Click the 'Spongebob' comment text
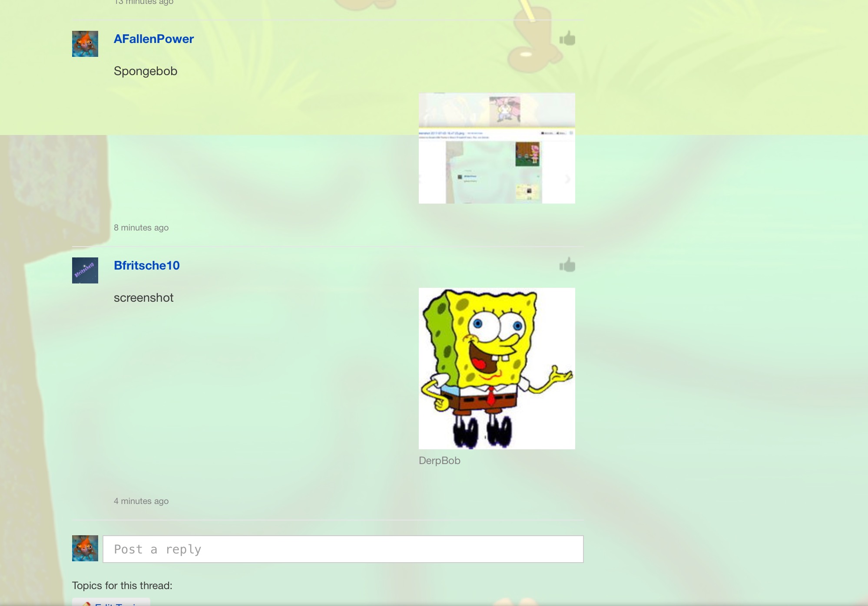The height and width of the screenshot is (606, 868). (x=146, y=71)
